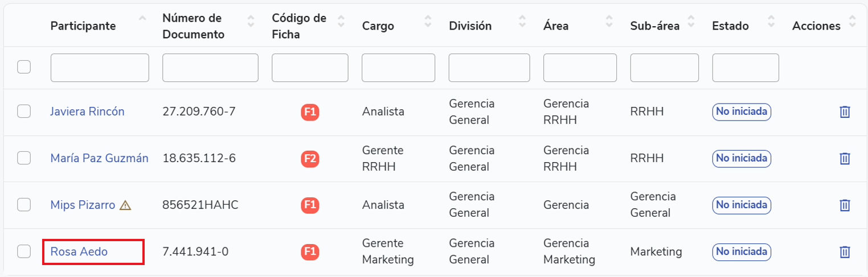Click F1 ficha badge for Rosa Aedo
The width and height of the screenshot is (868, 277).
310,251
